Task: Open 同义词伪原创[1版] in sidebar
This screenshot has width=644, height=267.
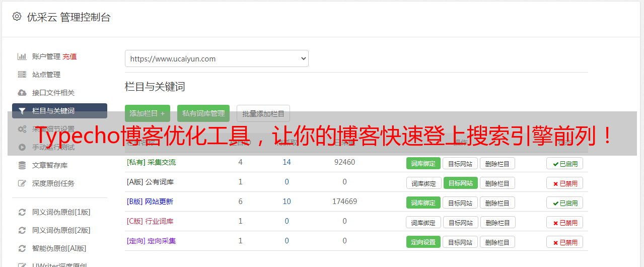Action: tap(61, 212)
